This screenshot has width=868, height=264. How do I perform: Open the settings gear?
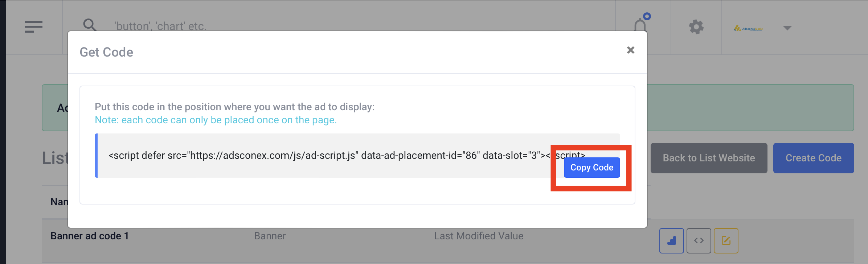pos(696,27)
